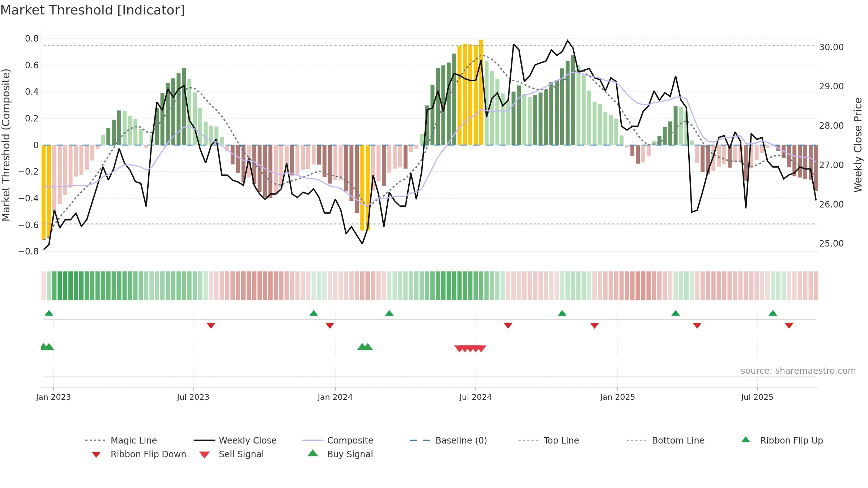The height and width of the screenshot is (488, 868).
Task: Click the Buy Signal triangles after Jan 2024
Action: (365, 347)
